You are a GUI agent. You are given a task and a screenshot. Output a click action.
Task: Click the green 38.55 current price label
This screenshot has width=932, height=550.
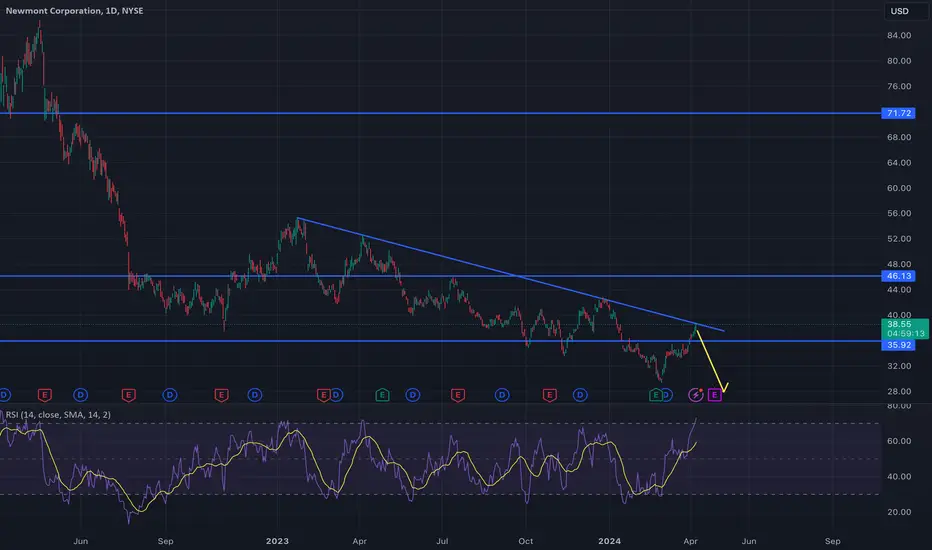coord(899,324)
